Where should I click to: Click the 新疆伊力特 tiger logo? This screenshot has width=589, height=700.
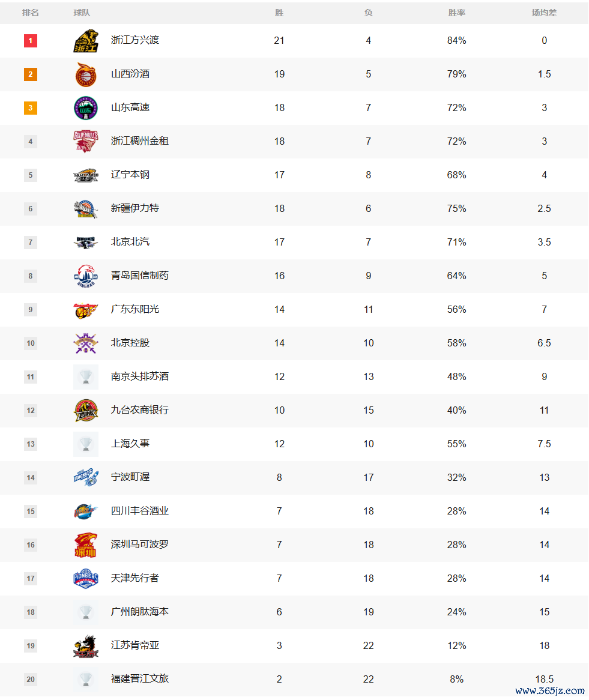click(86, 209)
